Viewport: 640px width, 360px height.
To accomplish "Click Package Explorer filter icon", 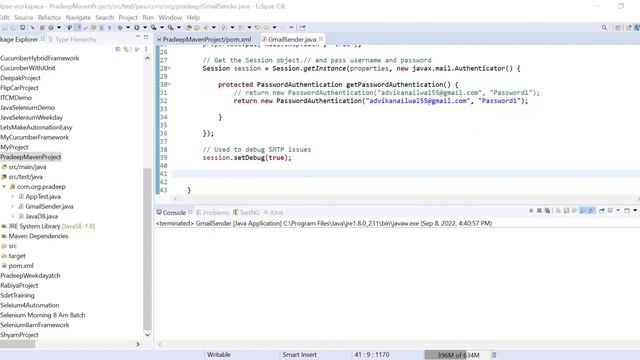I will pyautogui.click(x=137, y=49).
